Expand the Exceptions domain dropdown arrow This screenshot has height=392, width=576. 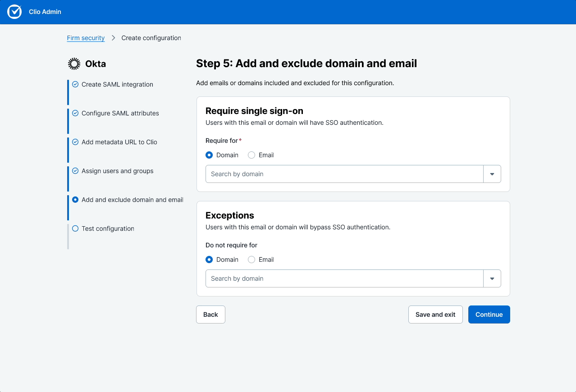[492, 278]
